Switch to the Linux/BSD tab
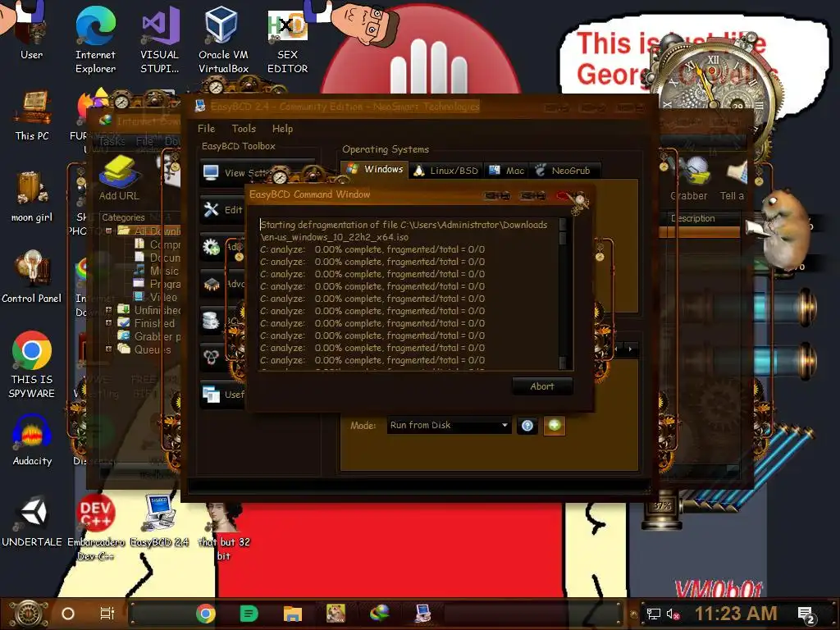The width and height of the screenshot is (840, 630). [x=446, y=171]
